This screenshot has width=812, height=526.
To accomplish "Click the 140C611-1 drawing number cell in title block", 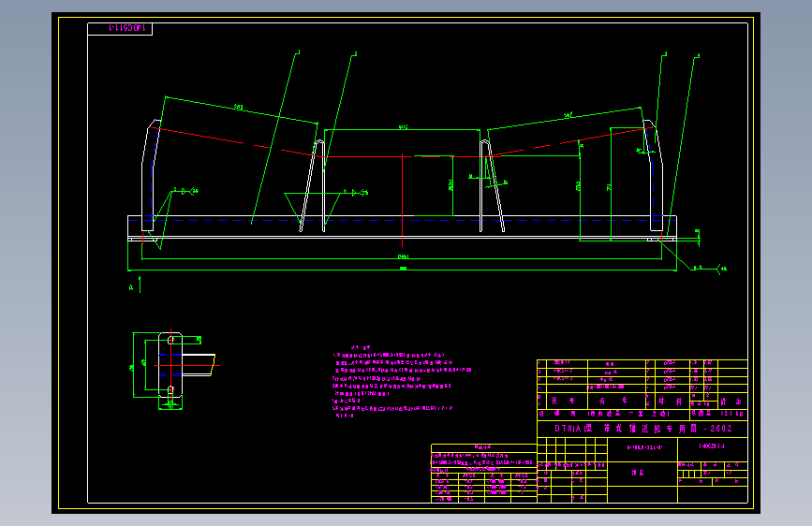I will [712, 446].
